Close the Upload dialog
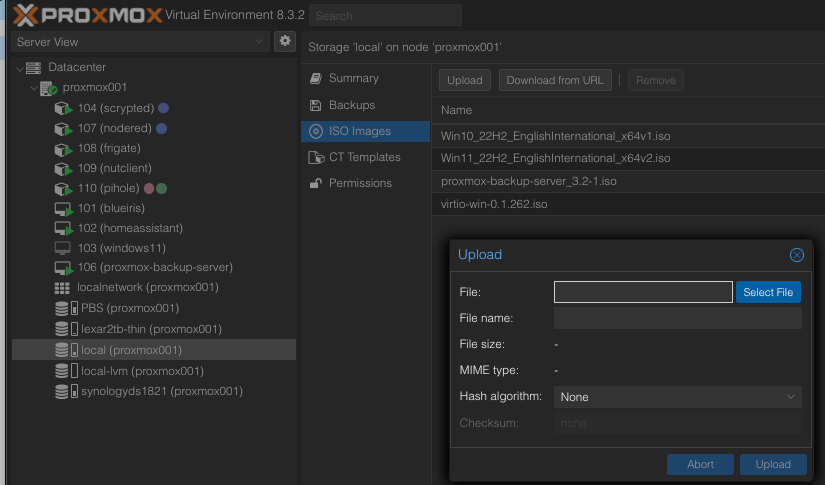Viewport: 825px width, 485px height. coord(797,255)
